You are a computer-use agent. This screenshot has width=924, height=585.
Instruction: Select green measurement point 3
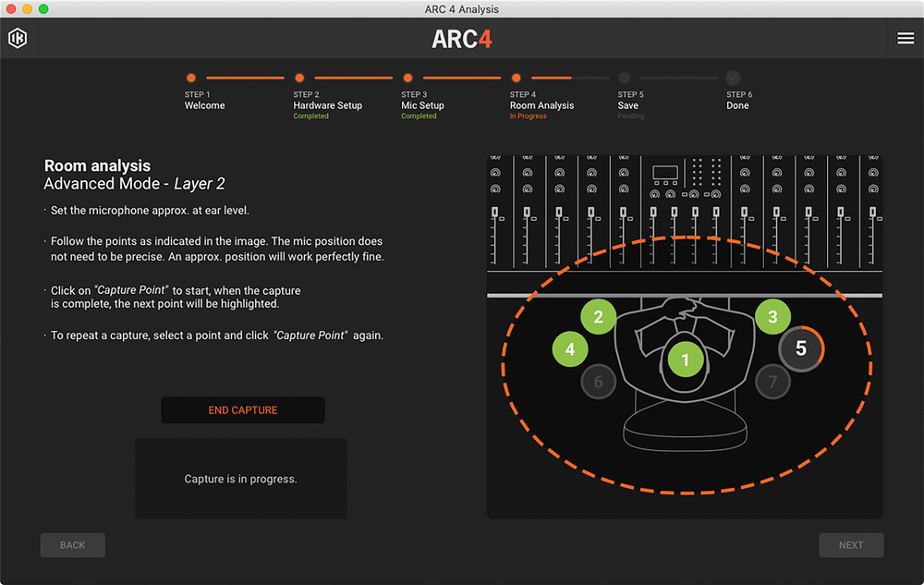point(772,317)
